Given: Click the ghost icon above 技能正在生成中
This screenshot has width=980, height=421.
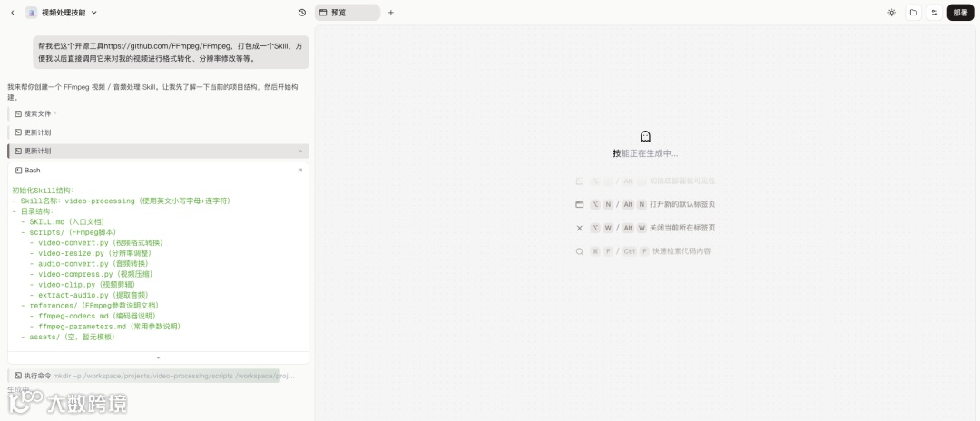Looking at the screenshot, I should [646, 136].
